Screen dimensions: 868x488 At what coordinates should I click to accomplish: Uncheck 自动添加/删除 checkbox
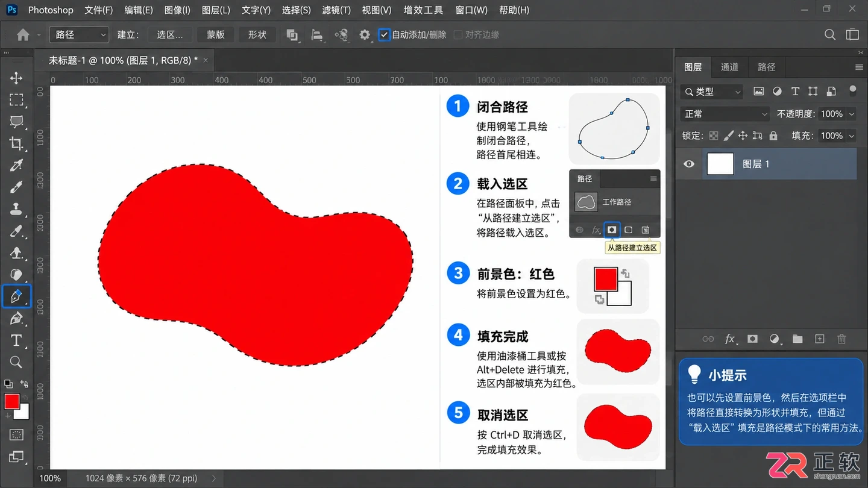pyautogui.click(x=384, y=35)
